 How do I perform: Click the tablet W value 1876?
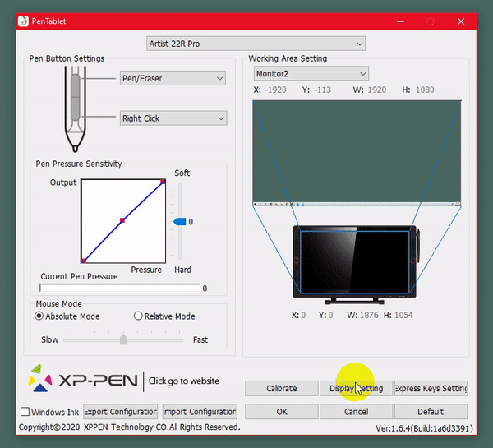coord(369,315)
